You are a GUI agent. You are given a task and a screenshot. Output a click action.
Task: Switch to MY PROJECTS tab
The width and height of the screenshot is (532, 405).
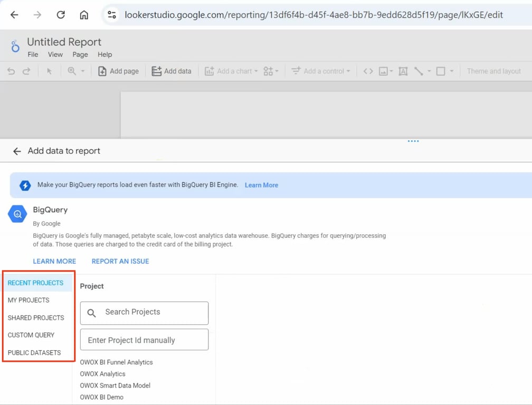[x=28, y=300]
